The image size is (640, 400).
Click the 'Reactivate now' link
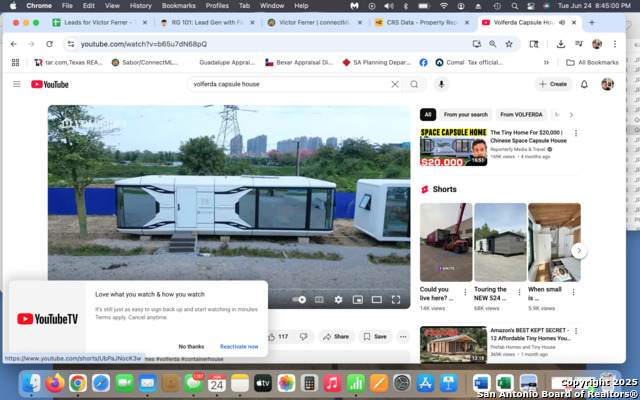239,346
